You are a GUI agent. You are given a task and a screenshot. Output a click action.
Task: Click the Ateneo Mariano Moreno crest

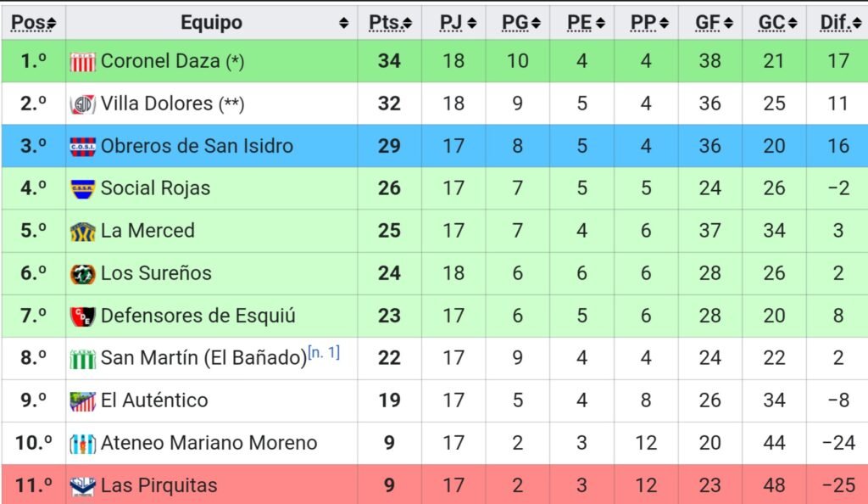tap(82, 444)
